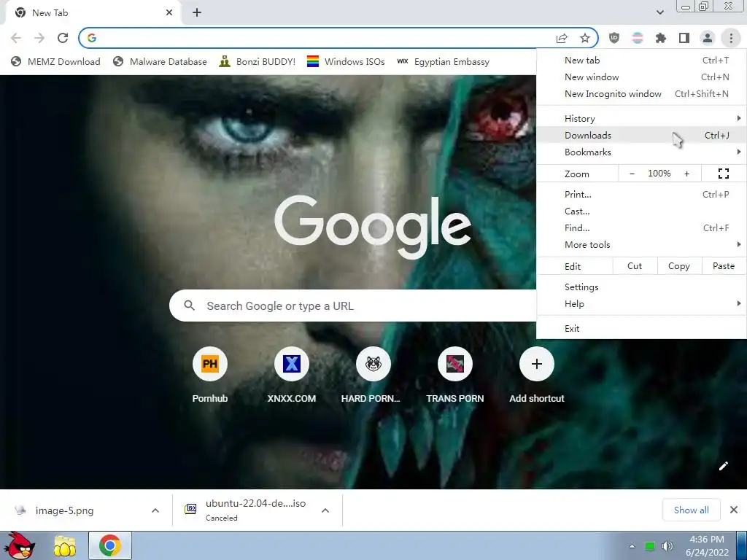Image resolution: width=747 pixels, height=560 pixels.
Task: Open Downloads from the menu
Action: click(641, 135)
